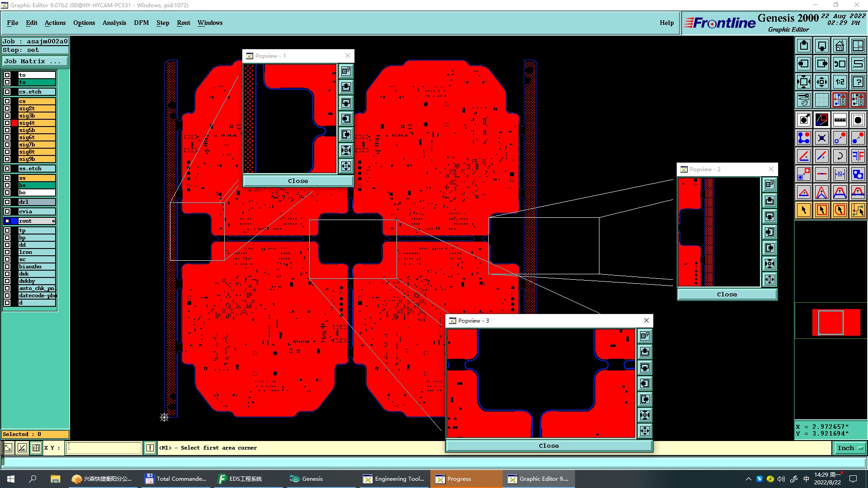
Task: Click the red sig4t layer color swatch
Action: pos(15,123)
